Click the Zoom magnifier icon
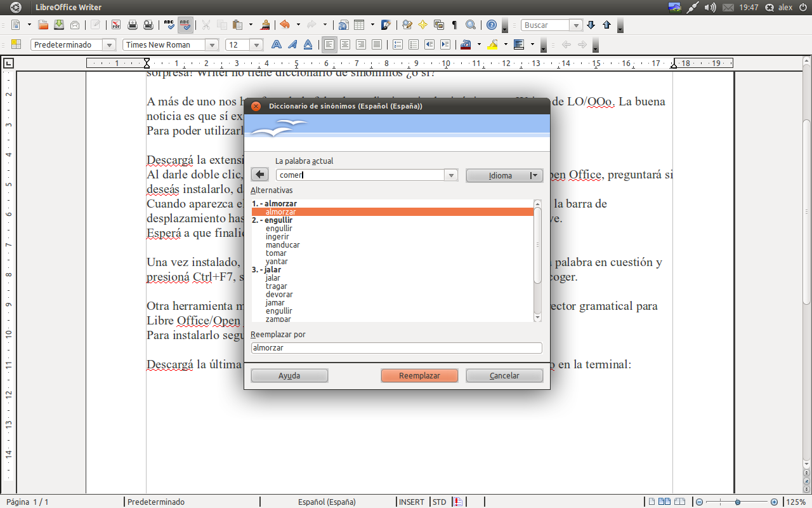Image resolution: width=812 pixels, height=508 pixels. pyautogui.click(x=470, y=25)
